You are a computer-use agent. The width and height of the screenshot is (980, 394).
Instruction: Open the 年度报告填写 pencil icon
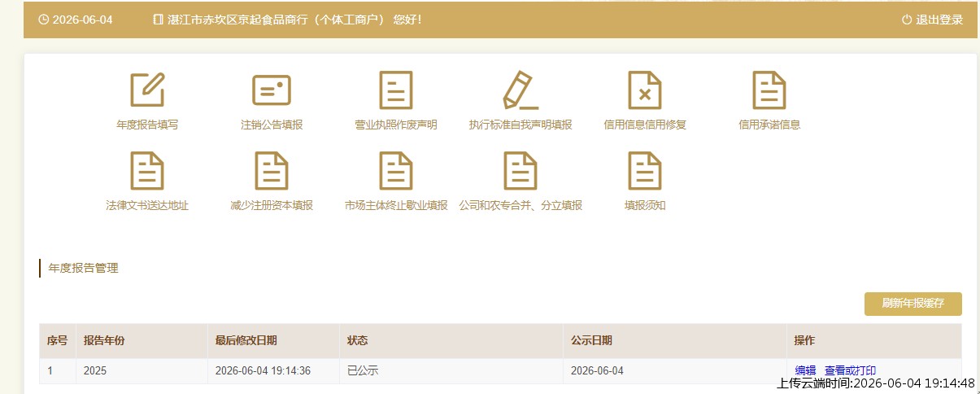pyautogui.click(x=147, y=90)
